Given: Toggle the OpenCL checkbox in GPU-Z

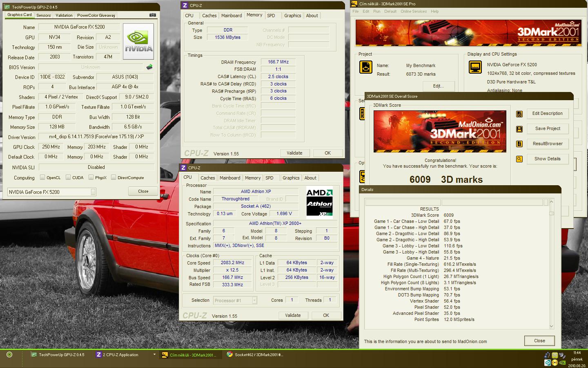Looking at the screenshot, I should 42,177.
